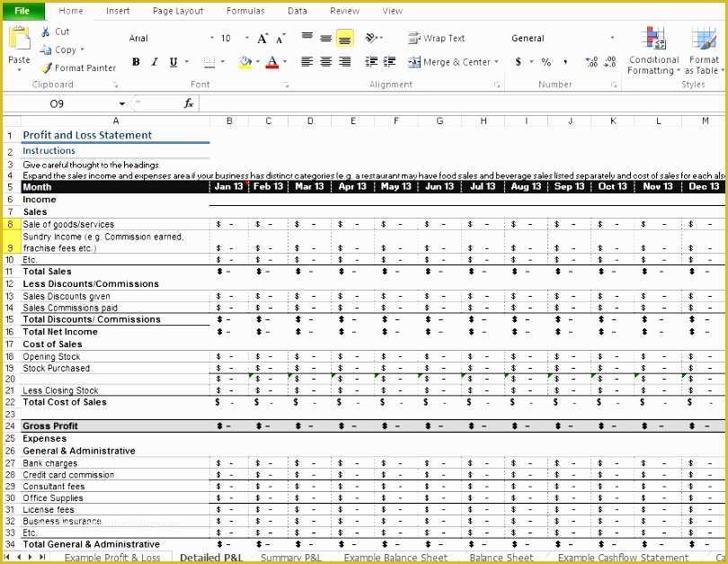This screenshot has height=564, width=728.
Task: Increase font size with Grow Font icon
Action: click(262, 39)
